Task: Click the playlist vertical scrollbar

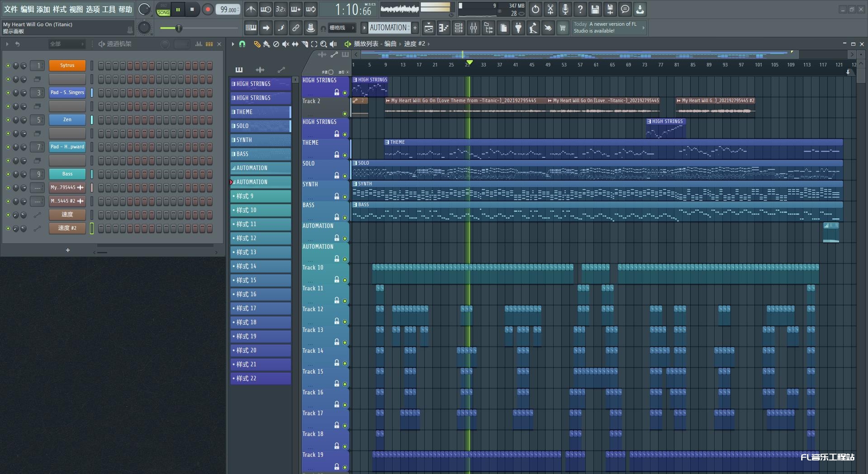Action: [861, 75]
